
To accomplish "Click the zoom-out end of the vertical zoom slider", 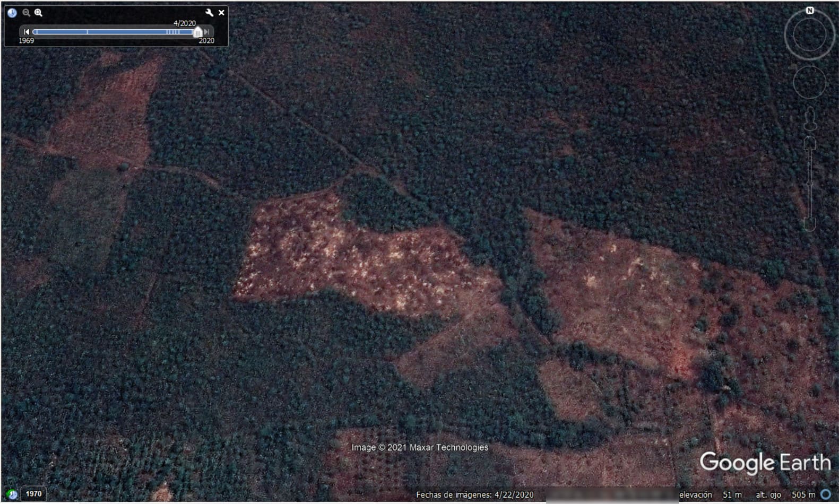I will [x=809, y=224].
